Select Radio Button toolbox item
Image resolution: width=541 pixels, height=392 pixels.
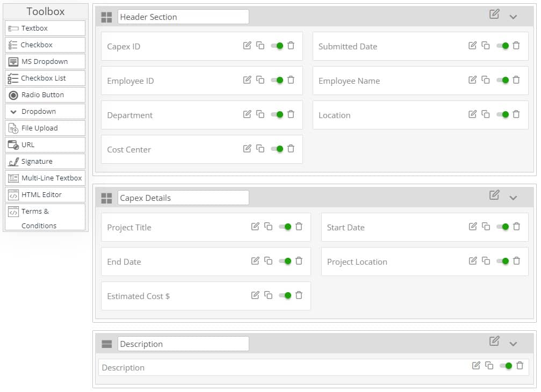click(45, 95)
